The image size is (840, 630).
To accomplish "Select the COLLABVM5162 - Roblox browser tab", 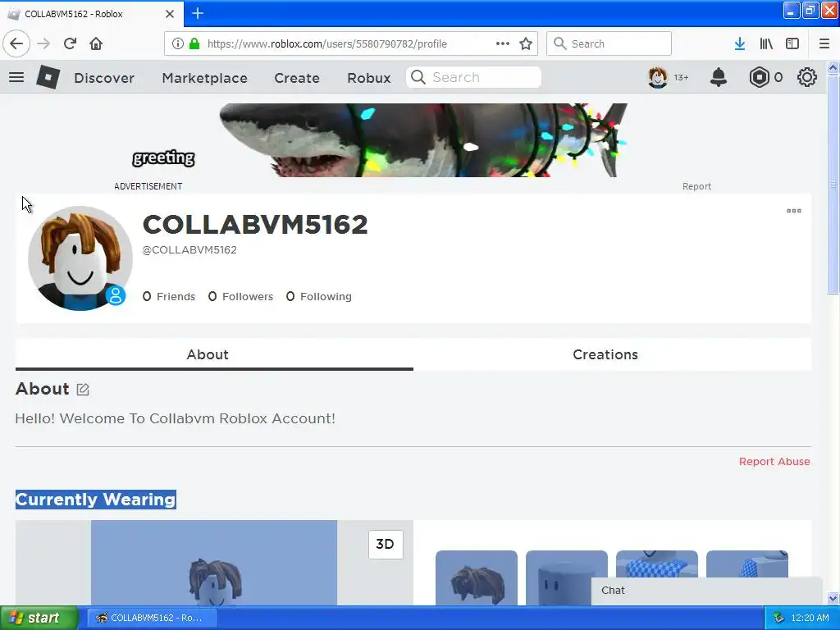I will [x=92, y=14].
